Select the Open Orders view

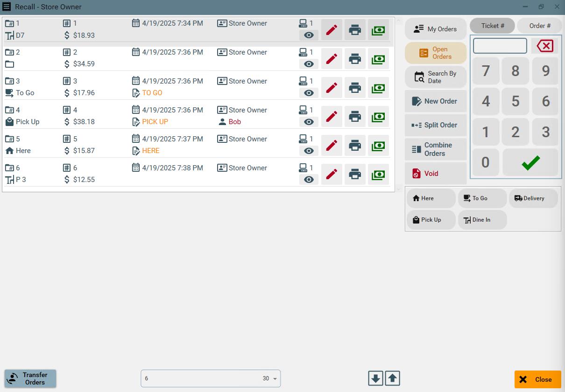click(436, 53)
